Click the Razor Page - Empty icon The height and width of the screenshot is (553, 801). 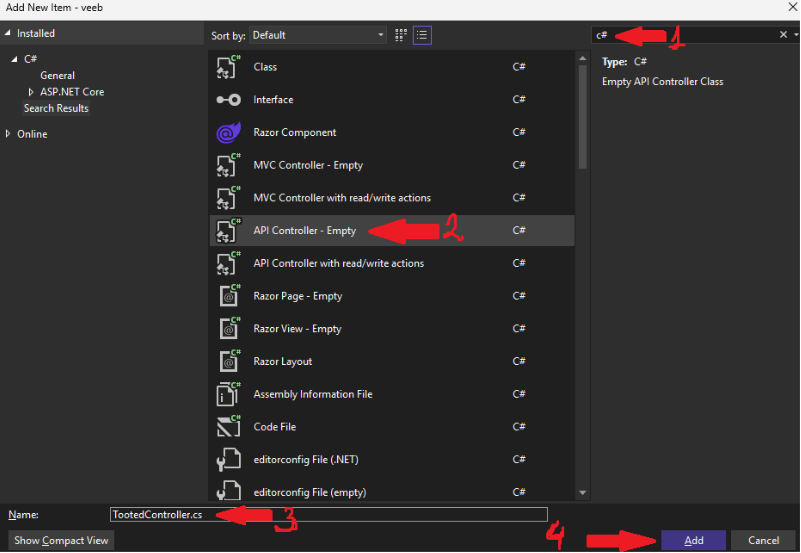coord(228,296)
